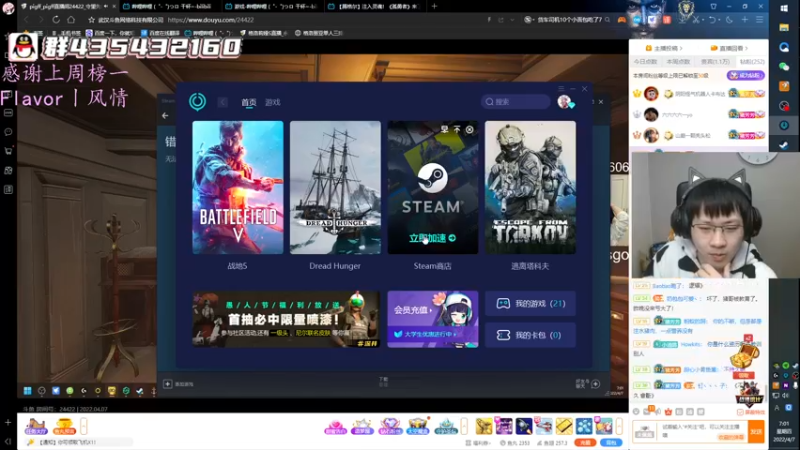Open a new browser tab
The height and width of the screenshot is (450, 800).
[x=434, y=6]
